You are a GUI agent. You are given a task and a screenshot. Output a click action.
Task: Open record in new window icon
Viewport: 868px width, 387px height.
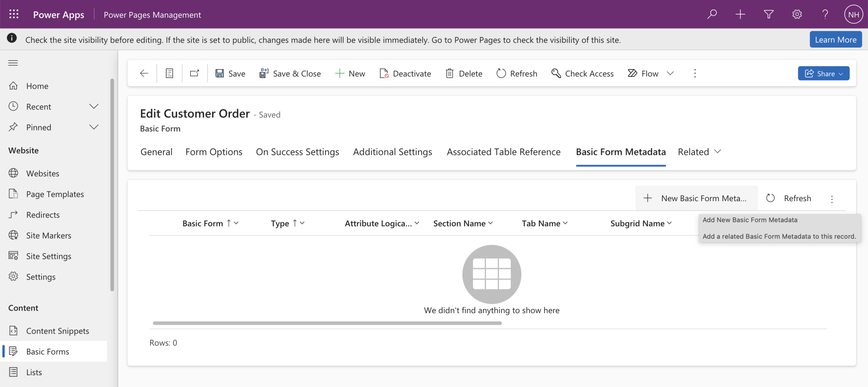coord(195,73)
